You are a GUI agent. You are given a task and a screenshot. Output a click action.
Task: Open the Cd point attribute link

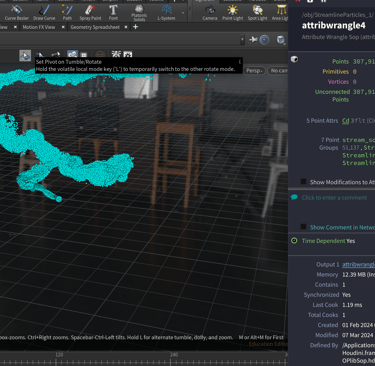pyautogui.click(x=346, y=121)
